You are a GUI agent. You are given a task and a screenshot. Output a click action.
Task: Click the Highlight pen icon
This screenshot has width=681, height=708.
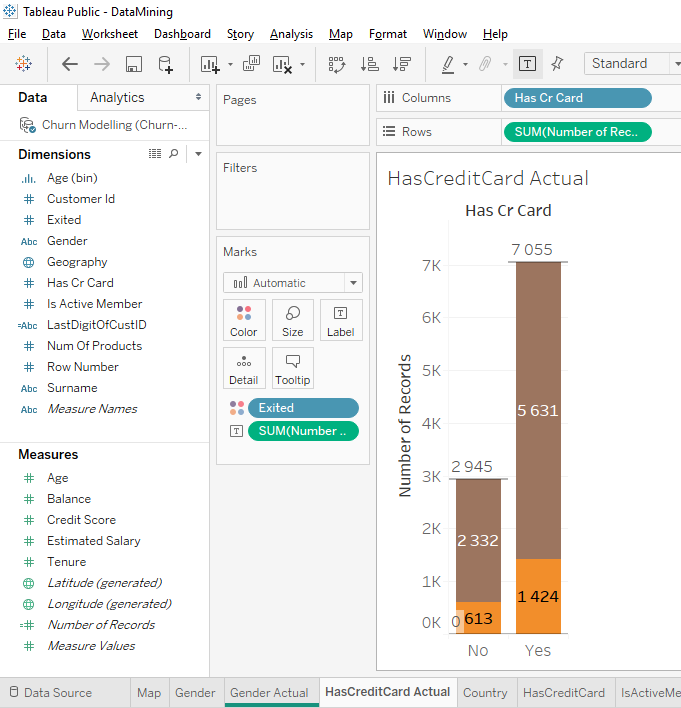tap(449, 64)
